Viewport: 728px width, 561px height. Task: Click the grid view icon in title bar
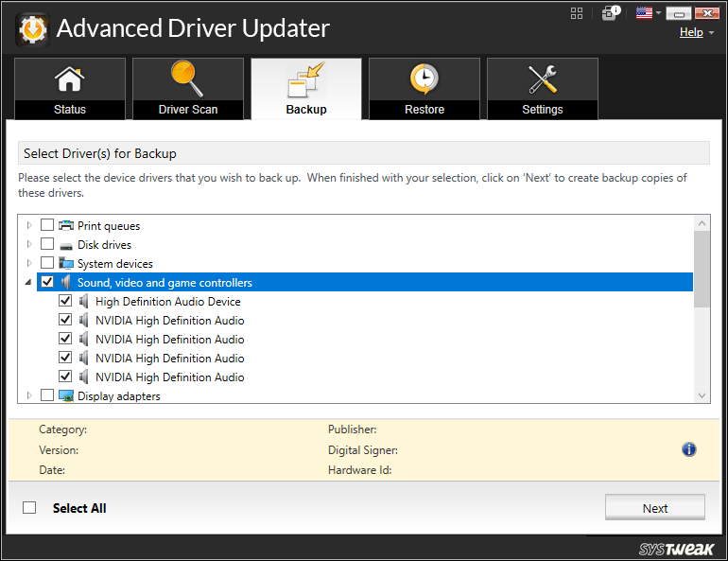(576, 13)
